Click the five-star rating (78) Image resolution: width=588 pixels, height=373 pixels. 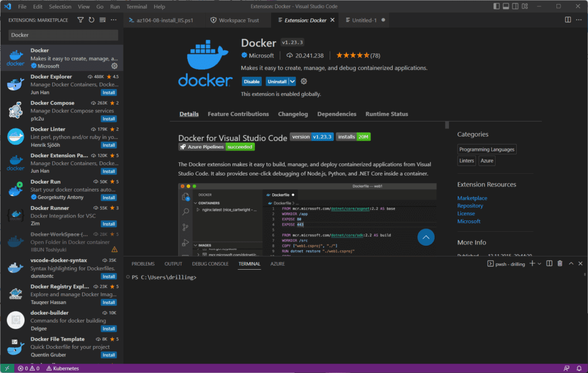(x=358, y=56)
